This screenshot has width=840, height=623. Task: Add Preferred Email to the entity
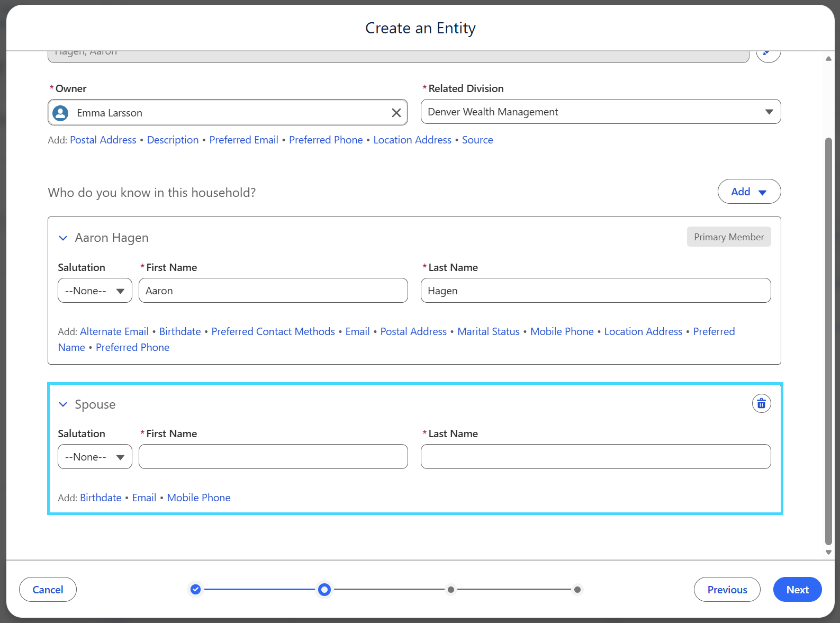(243, 140)
